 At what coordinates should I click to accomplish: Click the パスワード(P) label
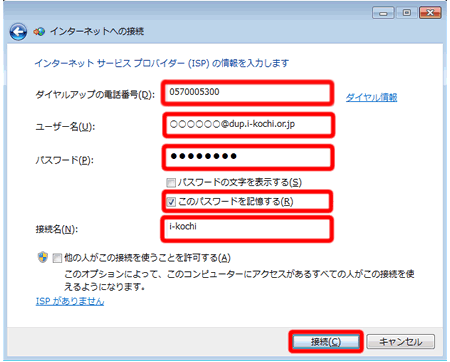64,160
